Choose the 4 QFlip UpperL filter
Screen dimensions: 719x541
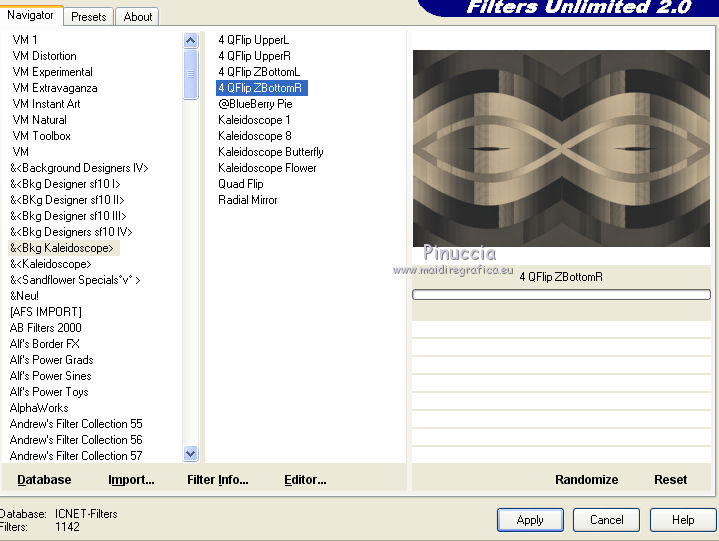254,40
